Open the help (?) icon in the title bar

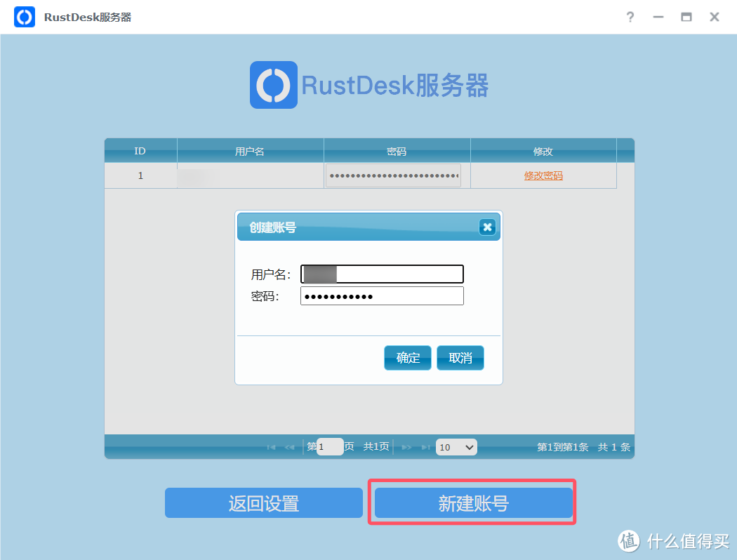pos(630,17)
